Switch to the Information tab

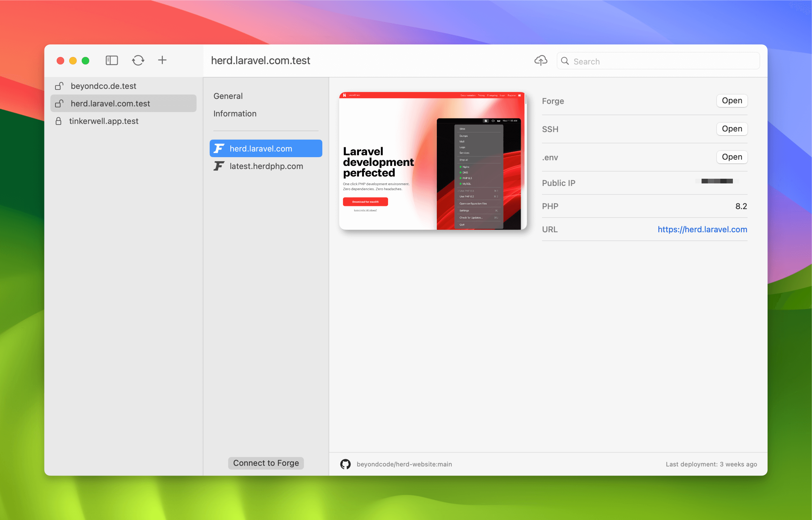235,113
